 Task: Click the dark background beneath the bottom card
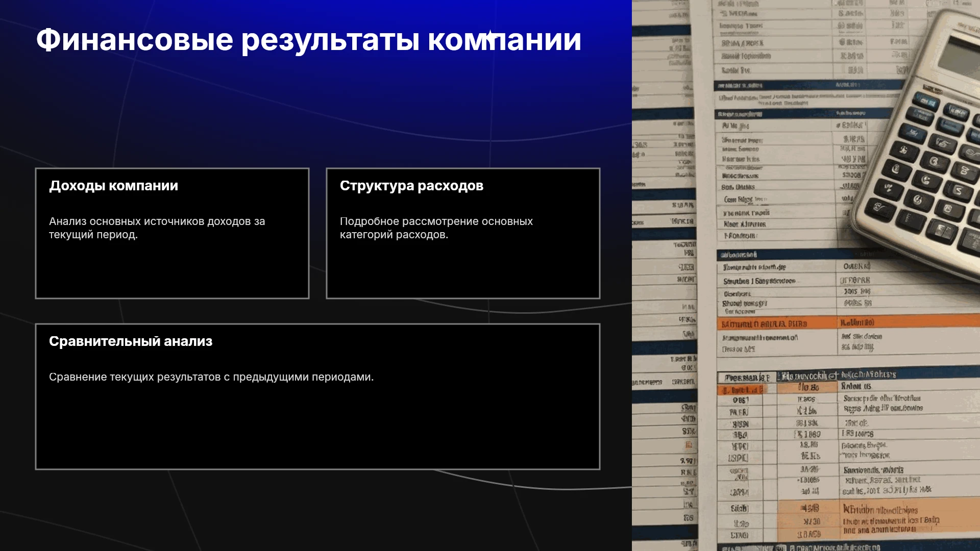[x=316, y=510]
